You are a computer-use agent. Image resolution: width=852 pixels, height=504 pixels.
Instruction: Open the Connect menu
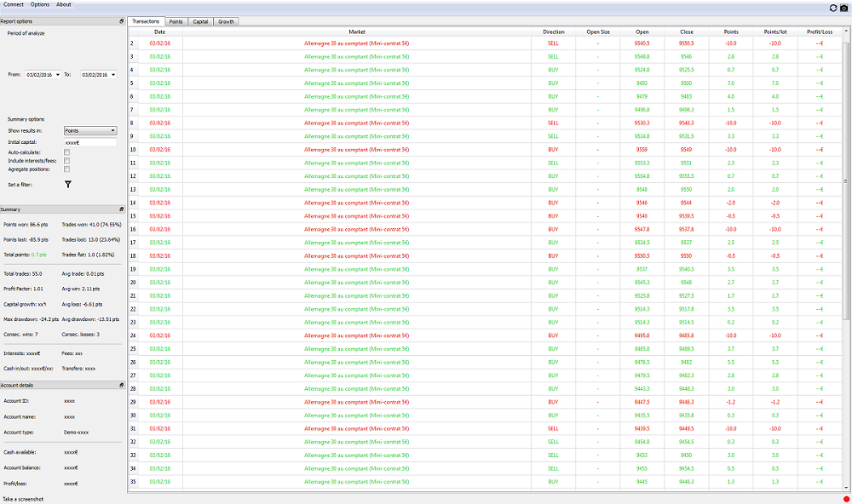coord(14,4)
